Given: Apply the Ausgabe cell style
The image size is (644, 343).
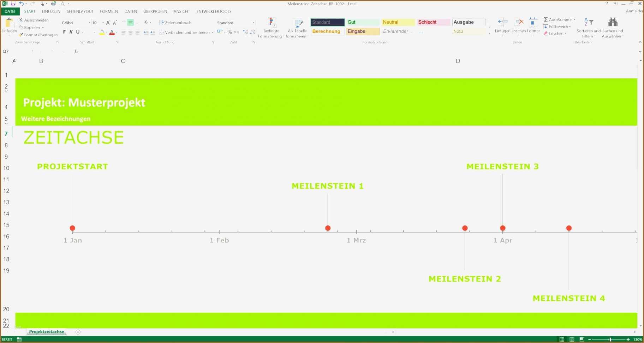Looking at the screenshot, I should [x=469, y=22].
